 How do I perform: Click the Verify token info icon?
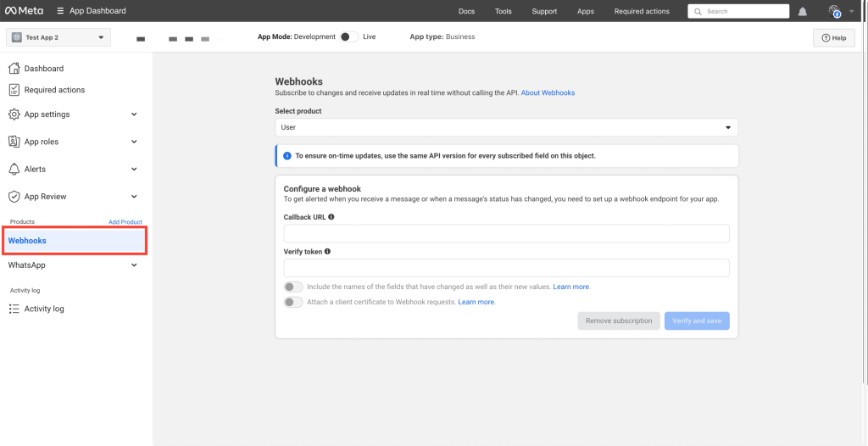point(327,252)
